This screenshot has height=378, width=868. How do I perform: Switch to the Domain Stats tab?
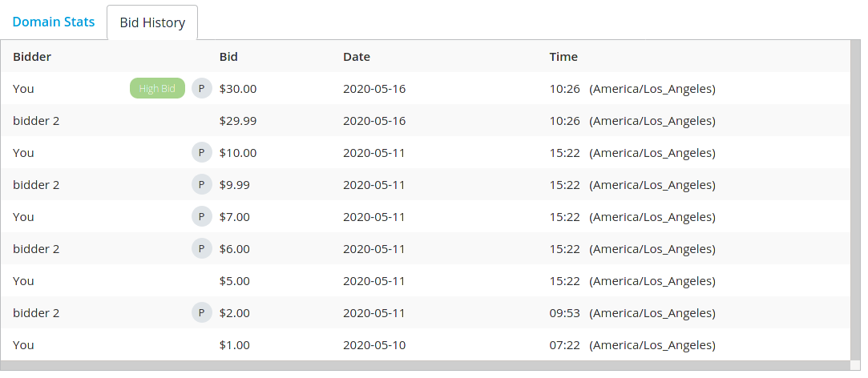54,22
